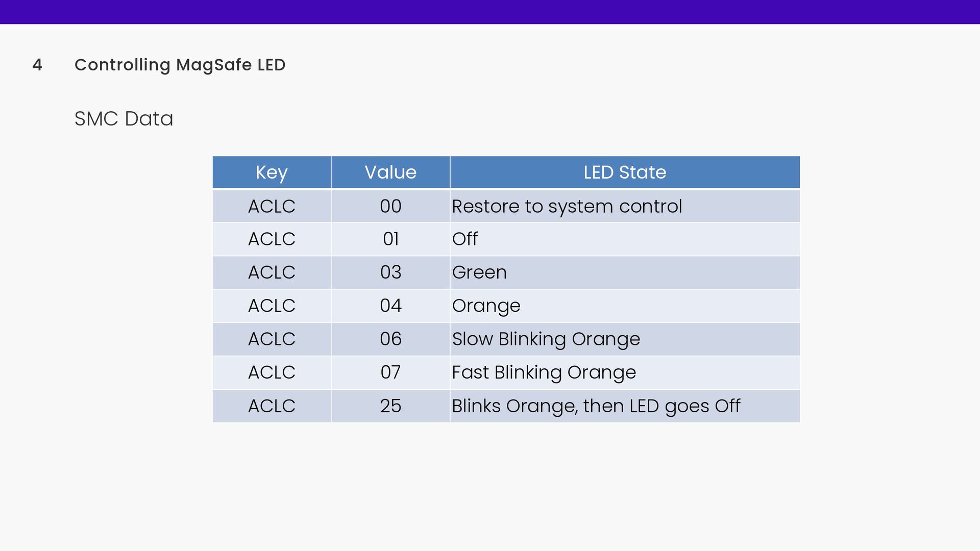Click the Orange LED state cell
Viewport: 980px width, 551px height.
(625, 306)
